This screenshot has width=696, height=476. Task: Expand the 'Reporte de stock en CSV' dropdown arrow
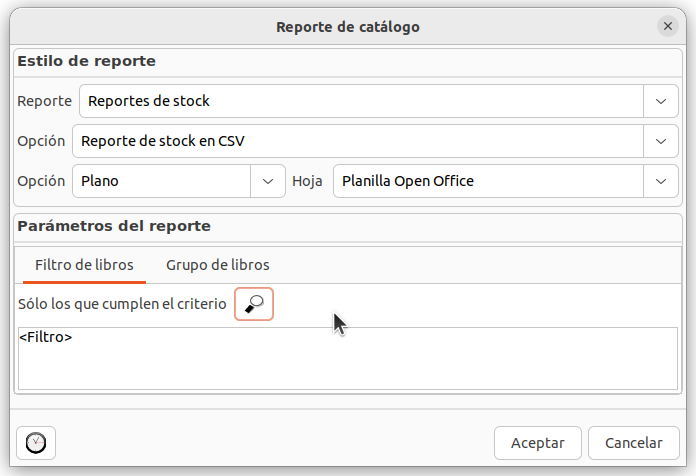click(660, 141)
